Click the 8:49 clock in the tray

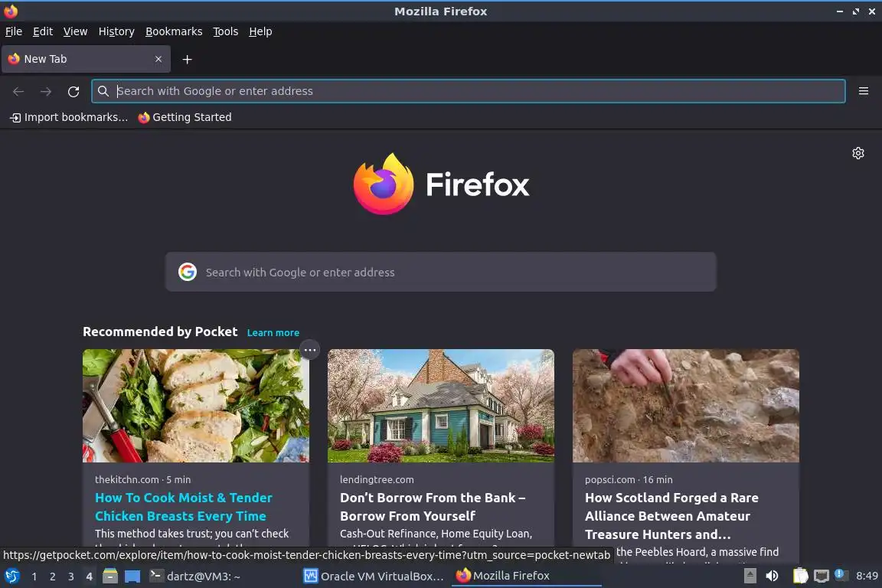[x=866, y=576]
